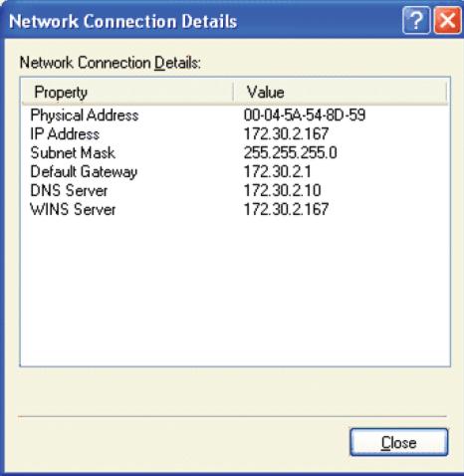Click the DNS value 172.30.2.10

point(282,191)
